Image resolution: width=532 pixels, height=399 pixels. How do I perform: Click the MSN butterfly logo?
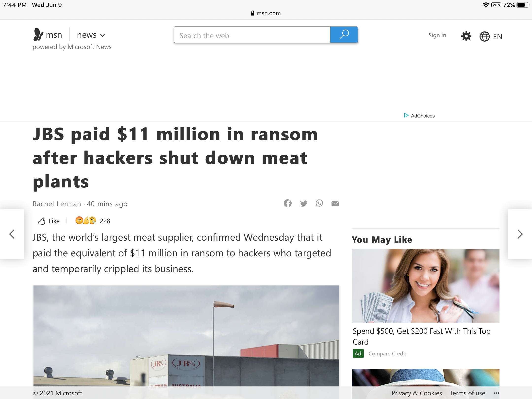pos(38,34)
